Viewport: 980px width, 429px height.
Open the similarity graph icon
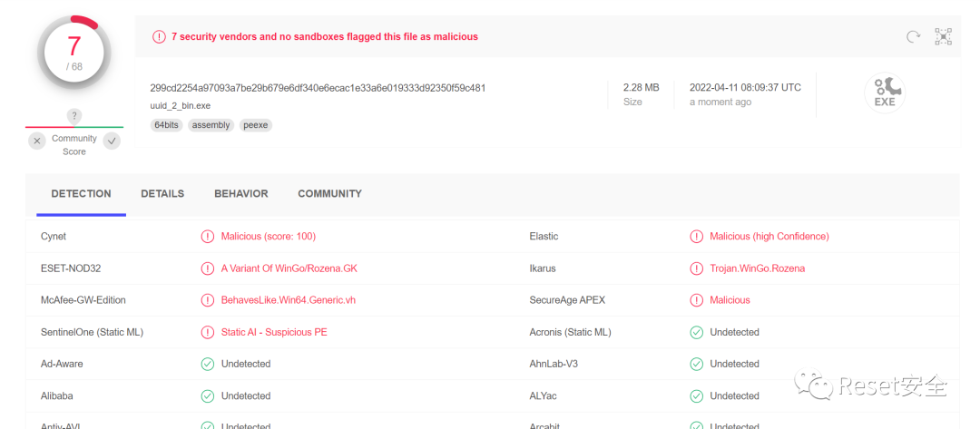click(943, 37)
